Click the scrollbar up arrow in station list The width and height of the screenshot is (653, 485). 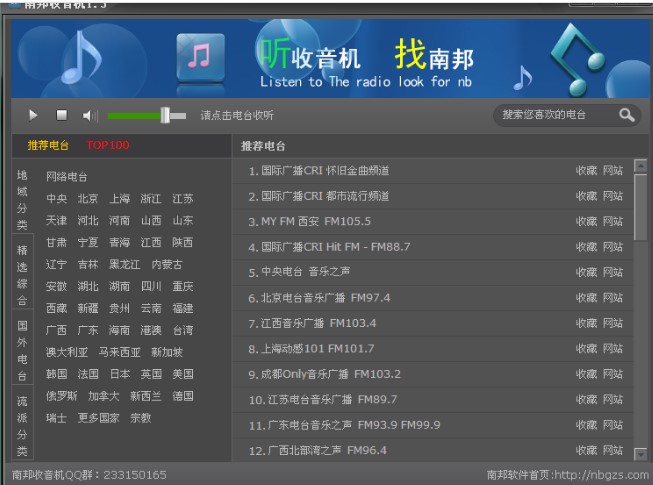(x=640, y=166)
